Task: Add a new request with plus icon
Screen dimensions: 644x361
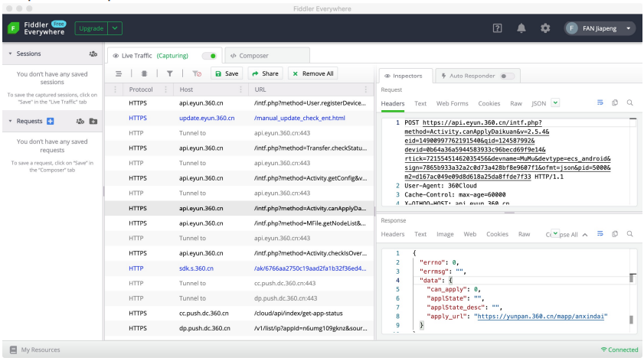Action: point(51,121)
